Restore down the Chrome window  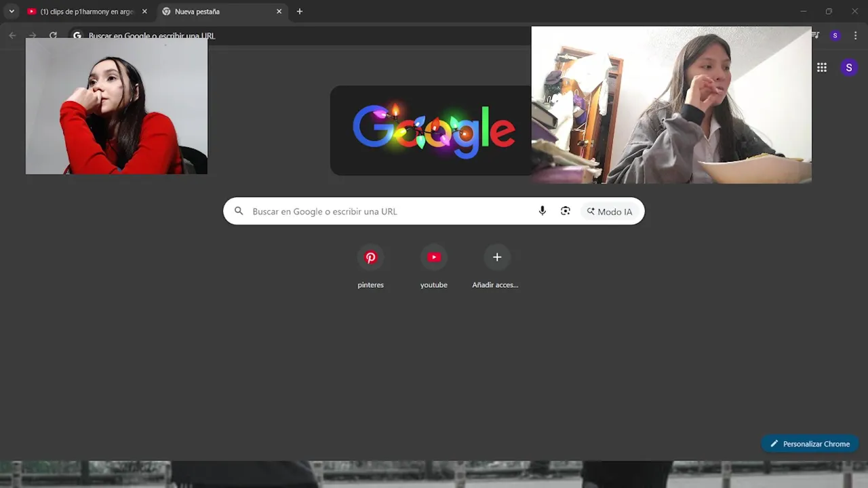click(829, 12)
